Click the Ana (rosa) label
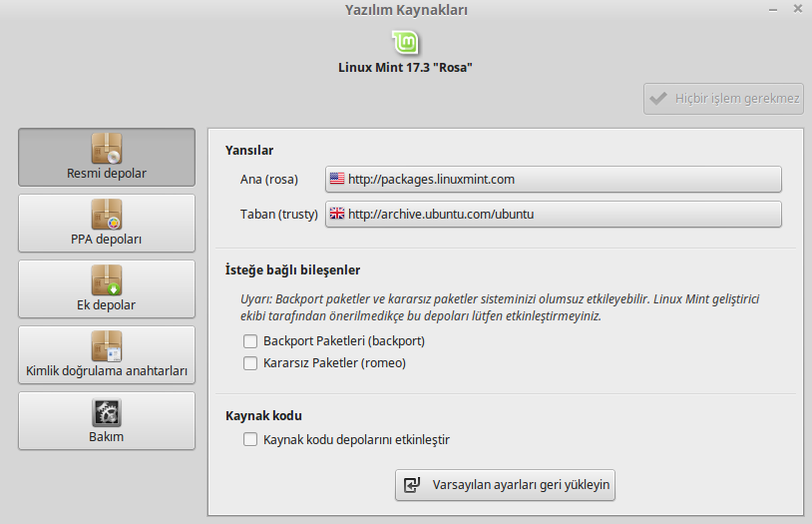The image size is (812, 524). pyautogui.click(x=269, y=180)
